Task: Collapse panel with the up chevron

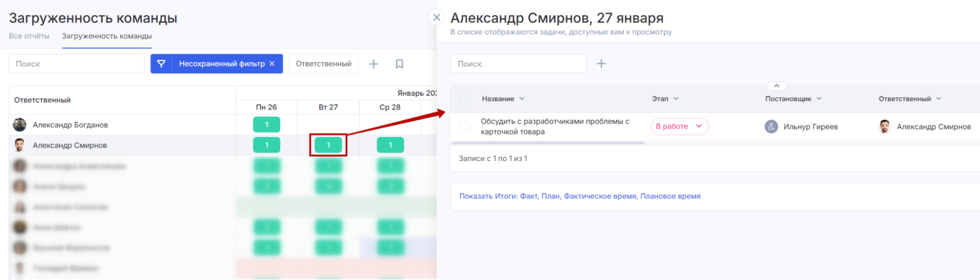Action: pos(777,86)
